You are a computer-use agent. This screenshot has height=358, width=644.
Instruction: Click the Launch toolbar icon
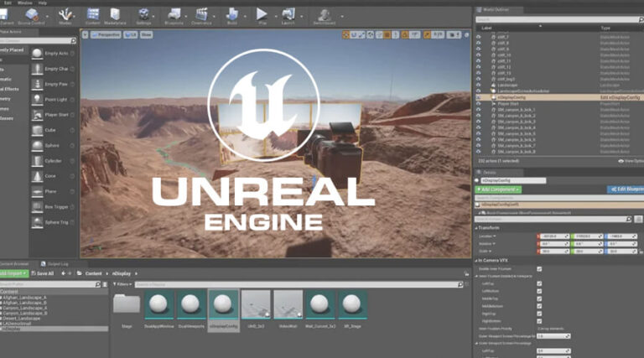288,17
